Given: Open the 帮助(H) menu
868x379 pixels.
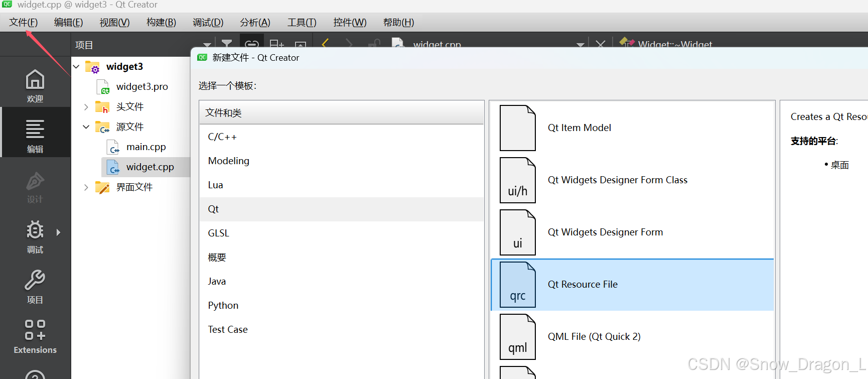Looking at the screenshot, I should [x=398, y=23].
